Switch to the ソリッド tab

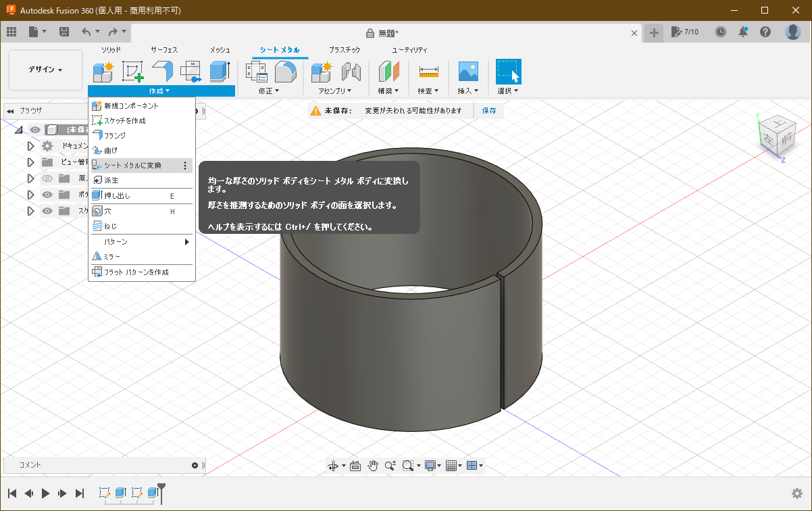[x=111, y=50]
